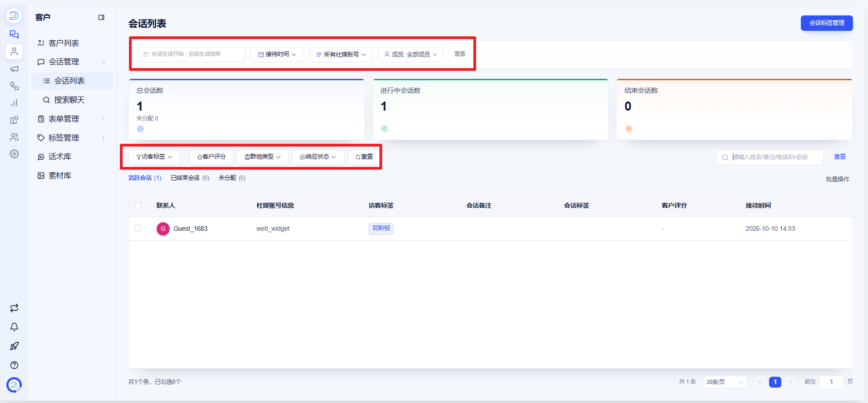The height and width of the screenshot is (403, 868).
Task: Switch to the 已结束会话 tab
Action: click(190, 178)
